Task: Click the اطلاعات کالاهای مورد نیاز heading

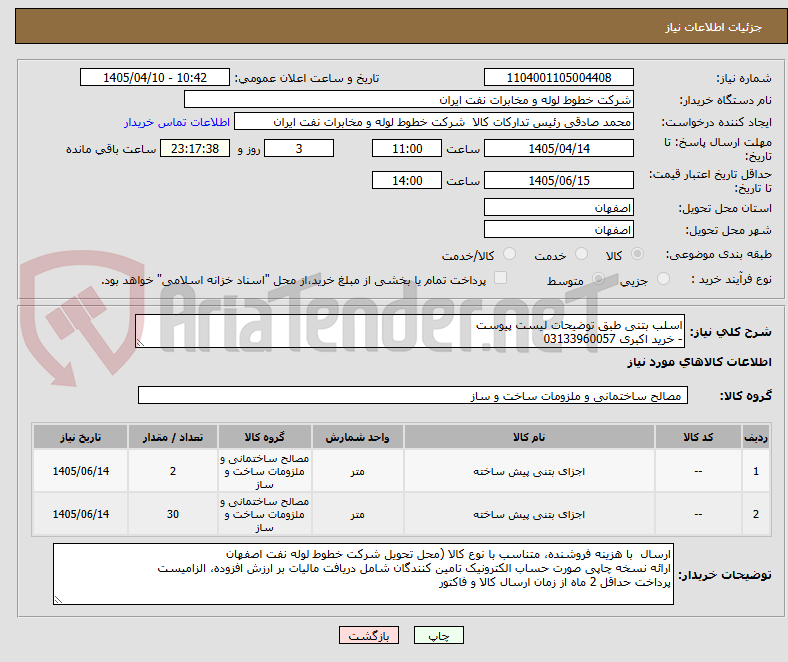Action: pyautogui.click(x=699, y=362)
